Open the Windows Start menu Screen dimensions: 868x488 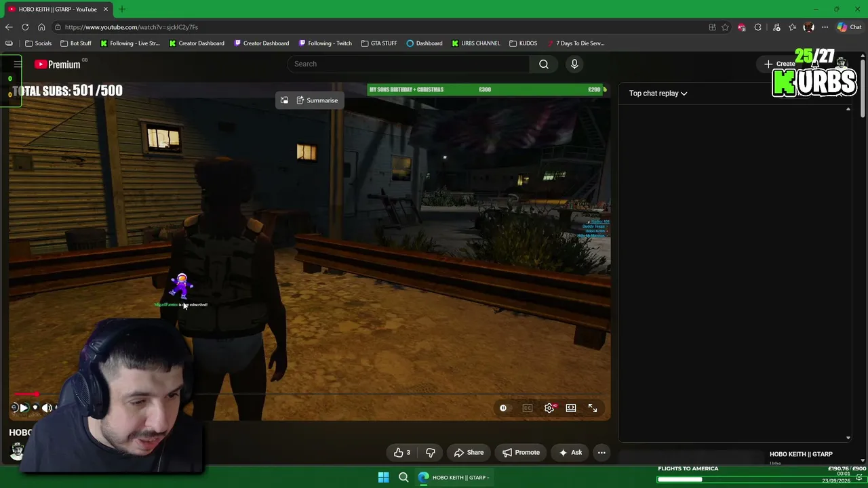[383, 478]
